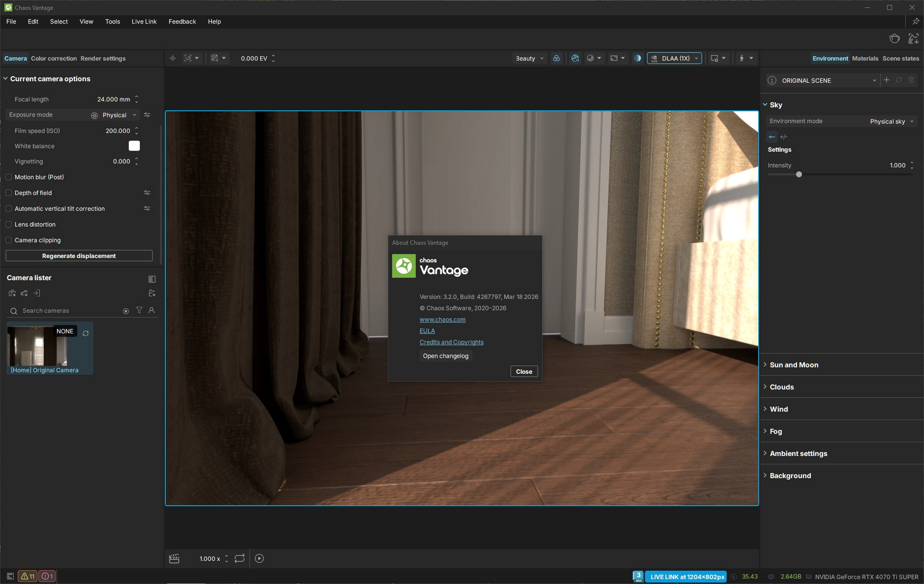The height and width of the screenshot is (584, 924).
Task: Toggle the Camera clipping checkbox
Action: point(9,240)
